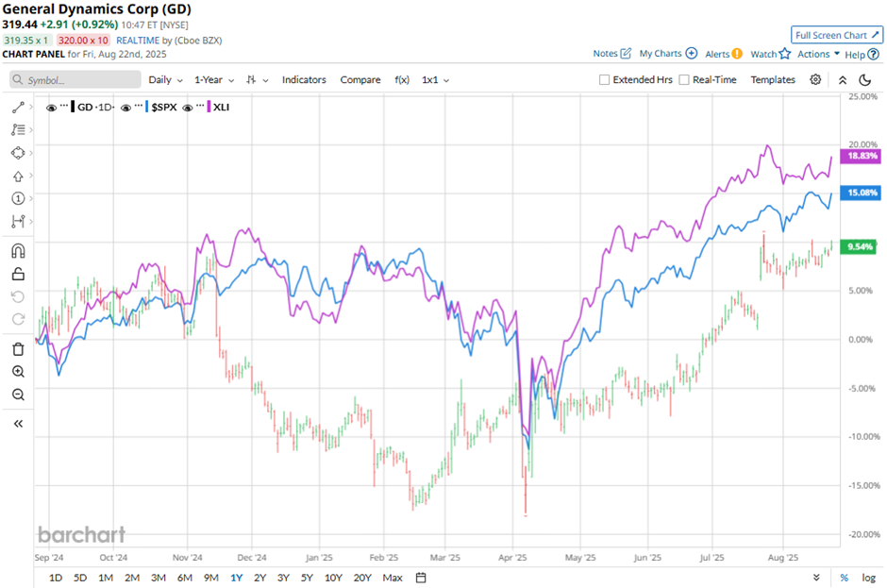Click the 15.08% SPX value label

point(861,193)
